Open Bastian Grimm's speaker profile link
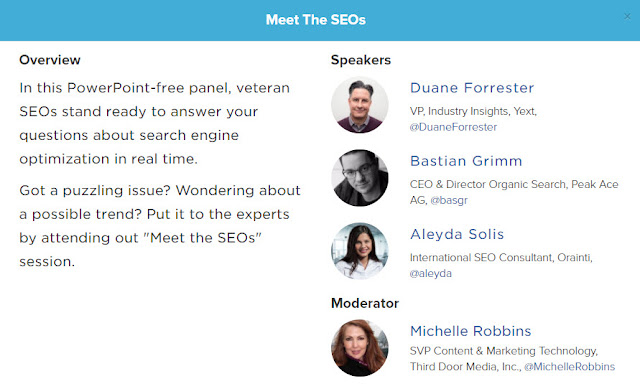Image resolution: width=640 pixels, height=389 pixels. coord(466,161)
